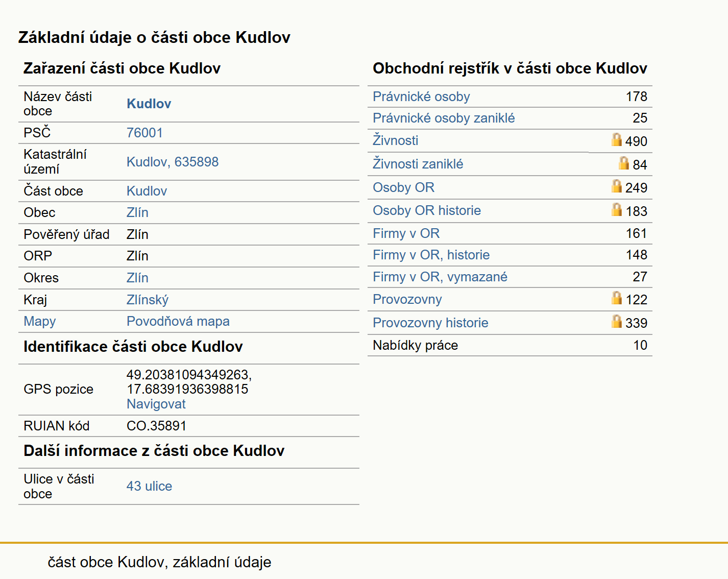The height and width of the screenshot is (579, 728).
Task: Open the Povodňová mapa link
Action: point(178,321)
